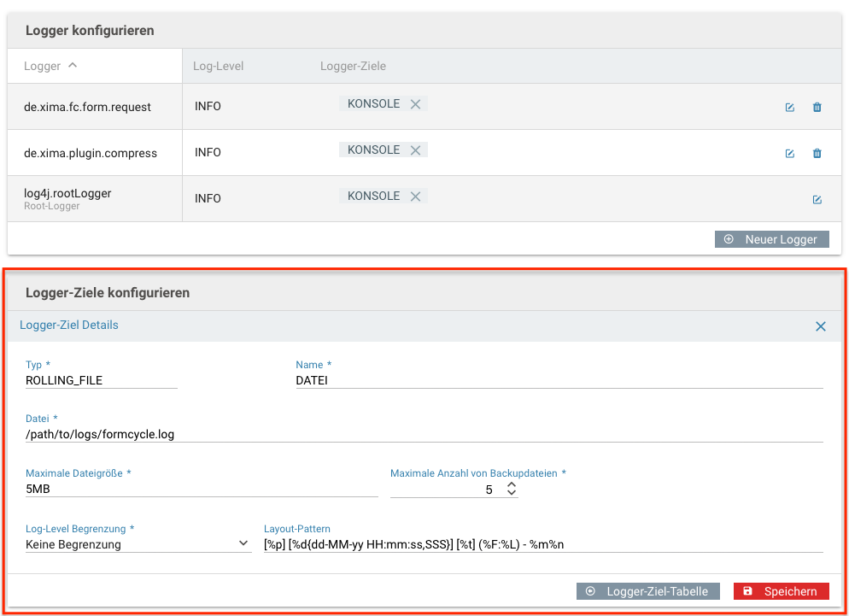This screenshot has width=849, height=616.
Task: Edit the Maximale Dateigröße field
Action: (x=202, y=489)
